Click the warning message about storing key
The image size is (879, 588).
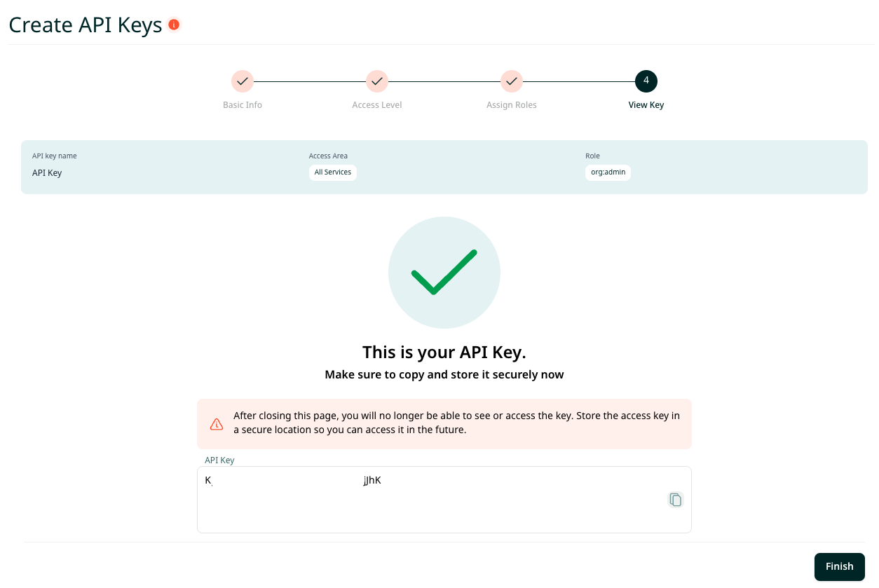(x=456, y=423)
